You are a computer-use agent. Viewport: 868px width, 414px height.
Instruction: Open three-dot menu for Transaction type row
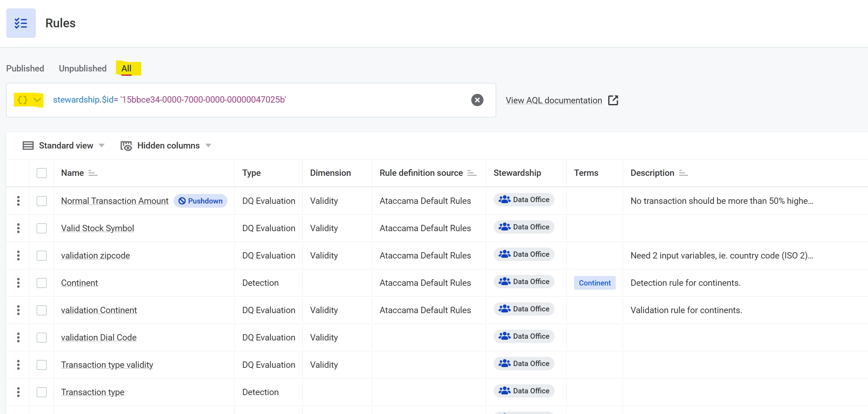[18, 392]
